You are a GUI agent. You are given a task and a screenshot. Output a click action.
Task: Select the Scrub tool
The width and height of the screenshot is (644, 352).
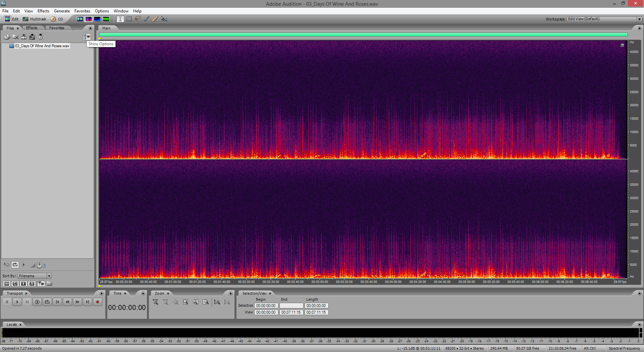pyautogui.click(x=164, y=19)
